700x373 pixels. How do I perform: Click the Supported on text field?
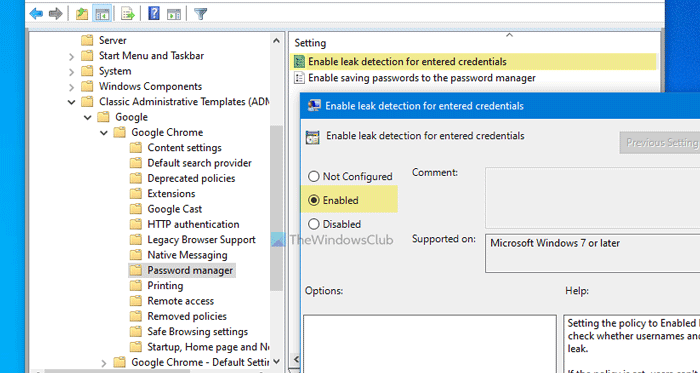(592, 253)
